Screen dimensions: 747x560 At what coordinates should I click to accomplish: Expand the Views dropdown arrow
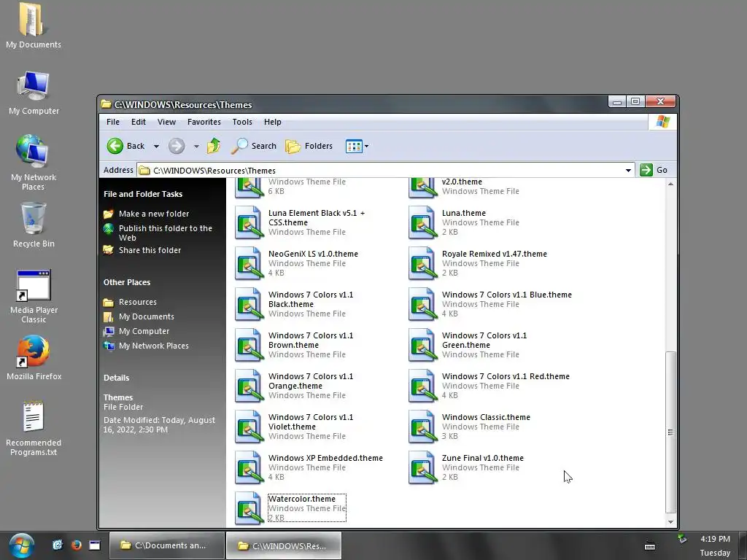point(366,146)
